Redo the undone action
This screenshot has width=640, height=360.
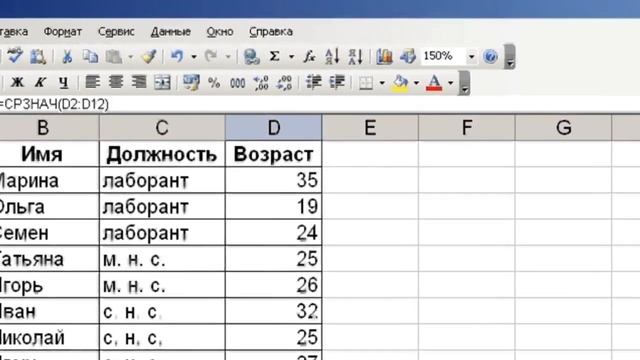click(x=211, y=56)
